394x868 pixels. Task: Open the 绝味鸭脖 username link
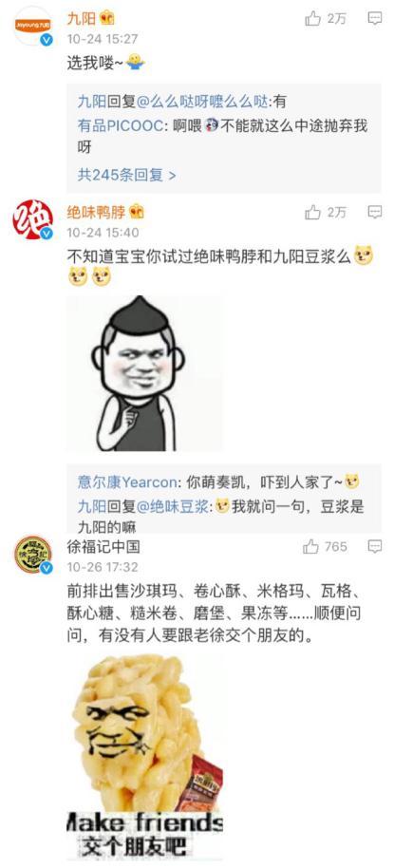click(97, 212)
